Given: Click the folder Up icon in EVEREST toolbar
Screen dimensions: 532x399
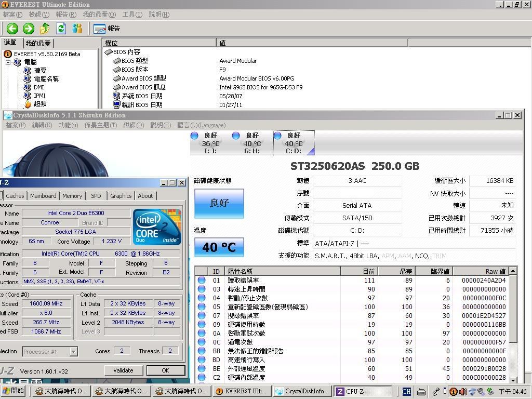Looking at the screenshot, I should pos(45,29).
